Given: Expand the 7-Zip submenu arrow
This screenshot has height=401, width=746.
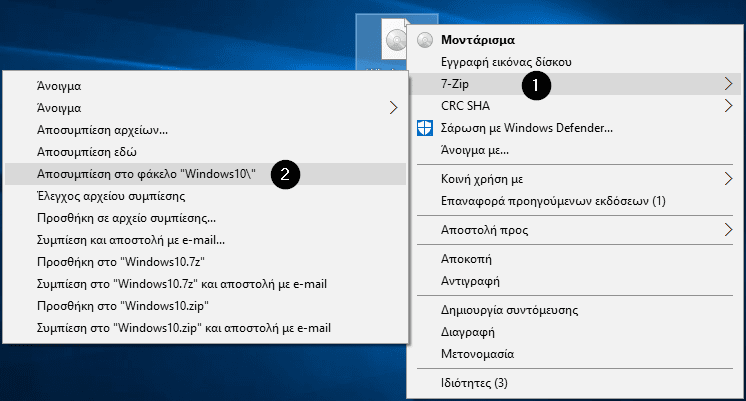Looking at the screenshot, I should (x=728, y=84).
